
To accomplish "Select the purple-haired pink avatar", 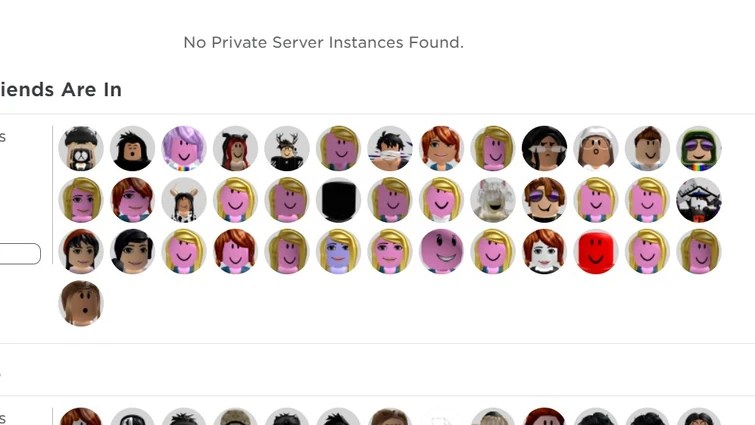I will tap(184, 148).
